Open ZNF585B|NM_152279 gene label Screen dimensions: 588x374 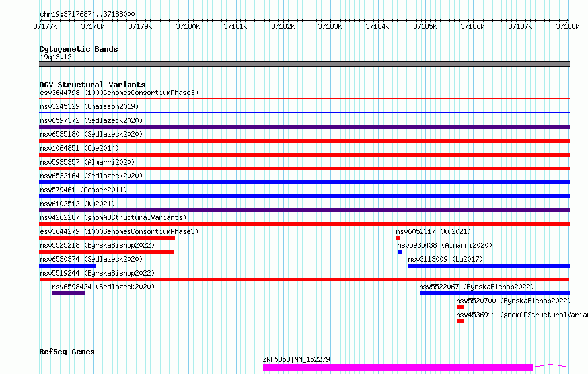pyautogui.click(x=296, y=359)
